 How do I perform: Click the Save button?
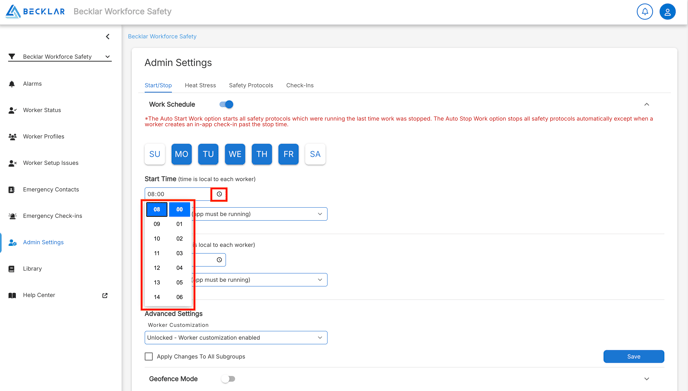tap(634, 356)
